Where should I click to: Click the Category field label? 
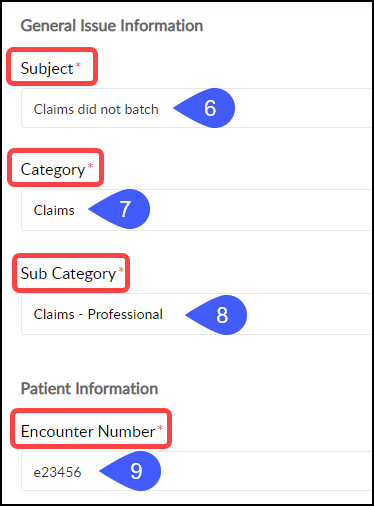(53, 170)
